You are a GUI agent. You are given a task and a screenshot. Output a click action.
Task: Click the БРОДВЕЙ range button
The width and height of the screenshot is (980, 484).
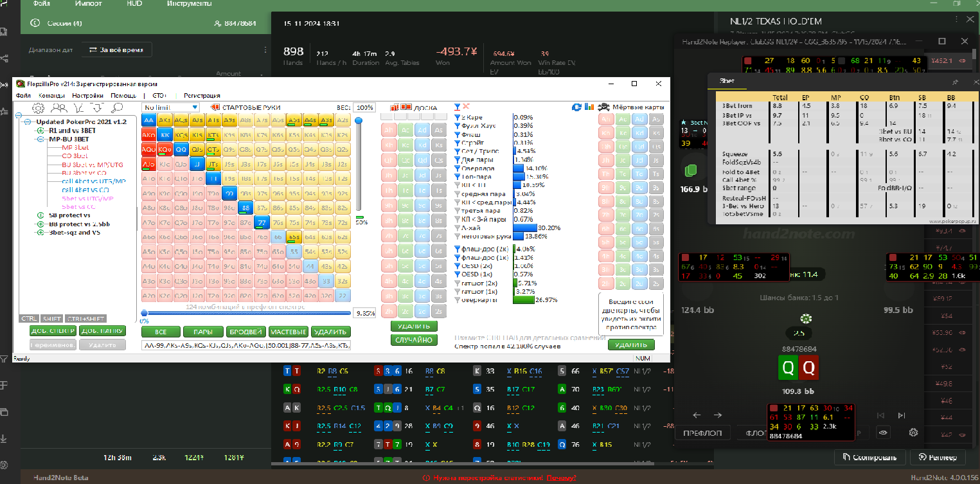(x=245, y=332)
